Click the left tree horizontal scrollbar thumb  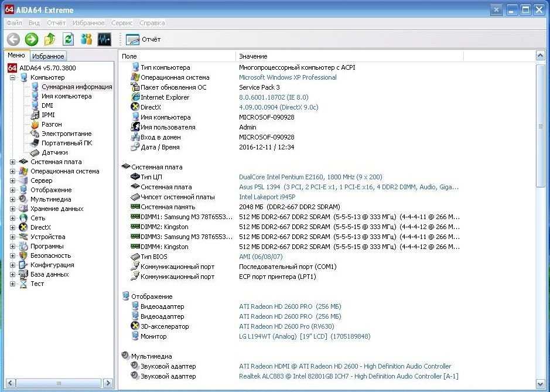[59, 383]
